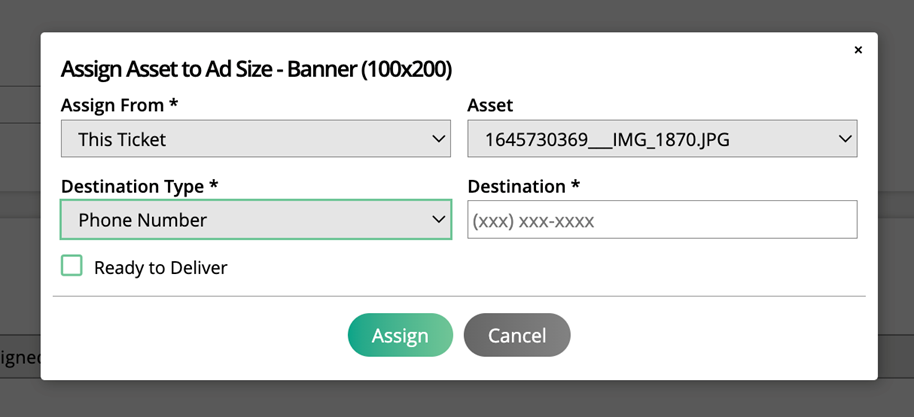Click the Asset field label
Viewport: 914px width, 417px height.
[x=490, y=105]
